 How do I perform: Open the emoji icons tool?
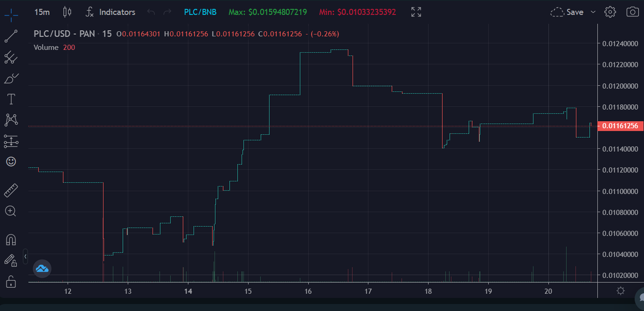[11, 161]
